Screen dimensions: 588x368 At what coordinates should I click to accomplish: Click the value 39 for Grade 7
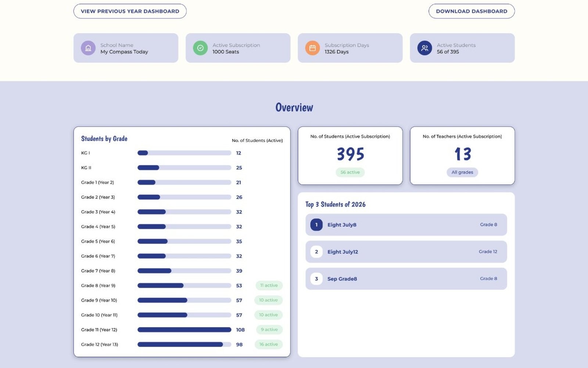239,271
